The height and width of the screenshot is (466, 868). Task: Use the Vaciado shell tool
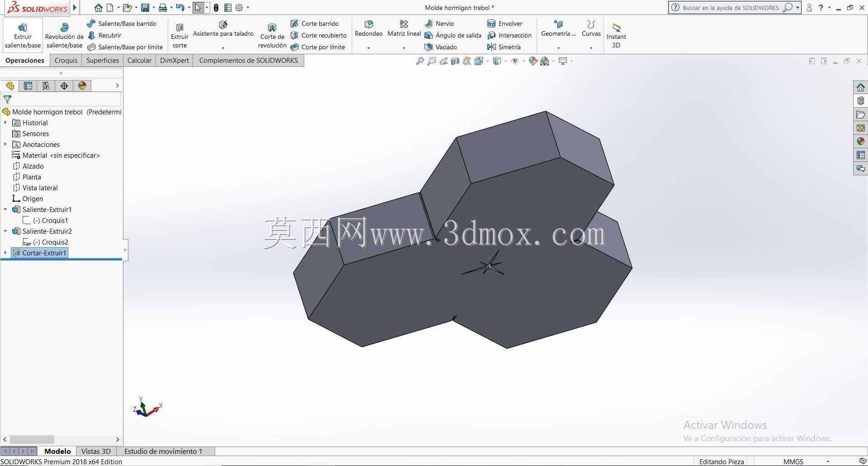pos(441,47)
